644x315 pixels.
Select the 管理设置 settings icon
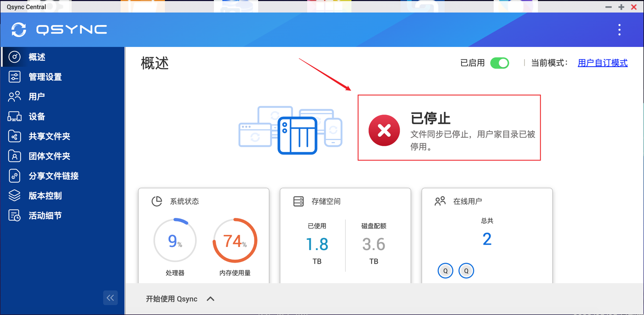[15, 77]
